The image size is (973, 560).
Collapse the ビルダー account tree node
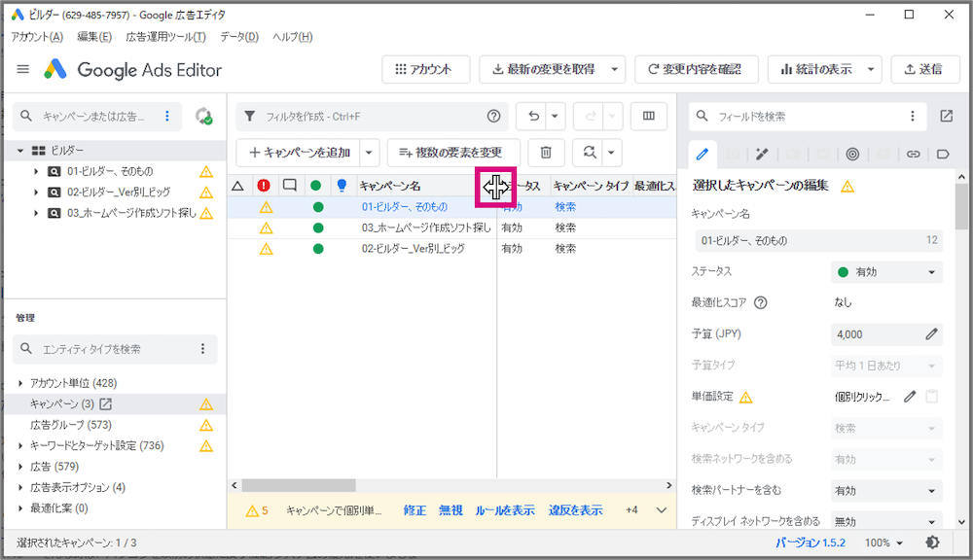point(20,150)
